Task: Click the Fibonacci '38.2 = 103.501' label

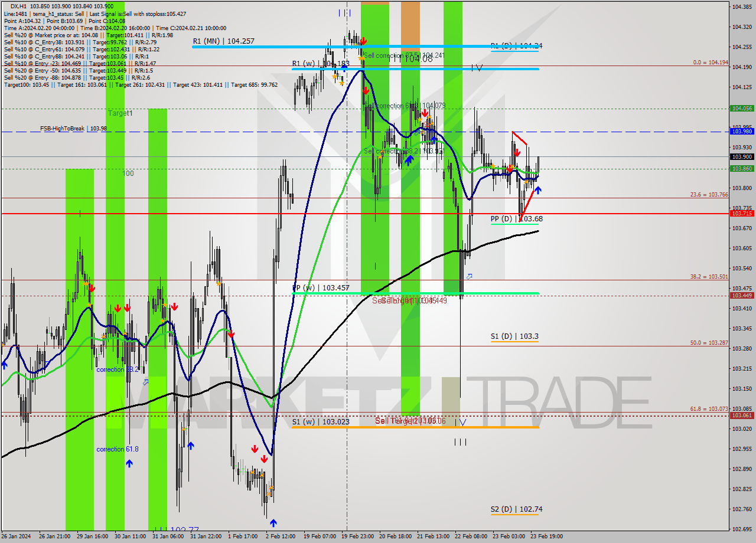Action: 709,276
